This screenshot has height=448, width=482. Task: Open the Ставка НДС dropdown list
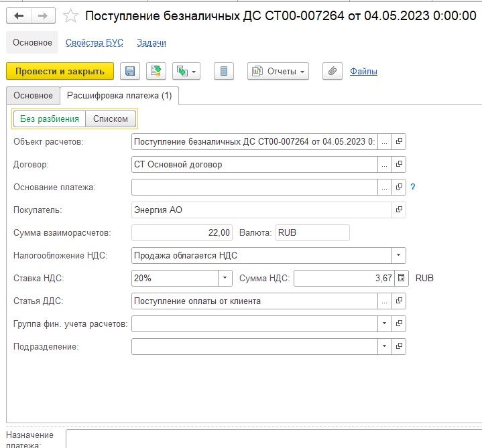point(225,278)
